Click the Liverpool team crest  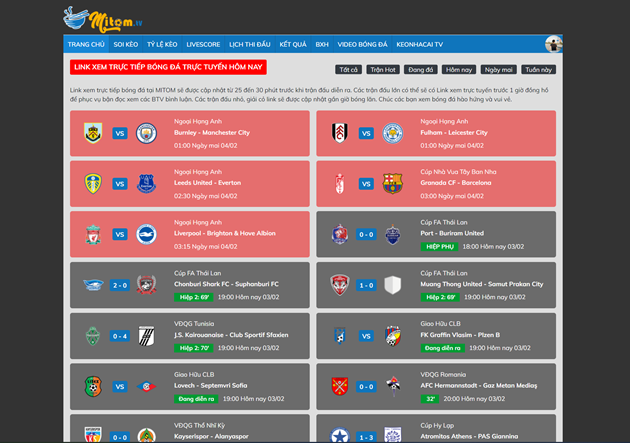[x=93, y=234]
